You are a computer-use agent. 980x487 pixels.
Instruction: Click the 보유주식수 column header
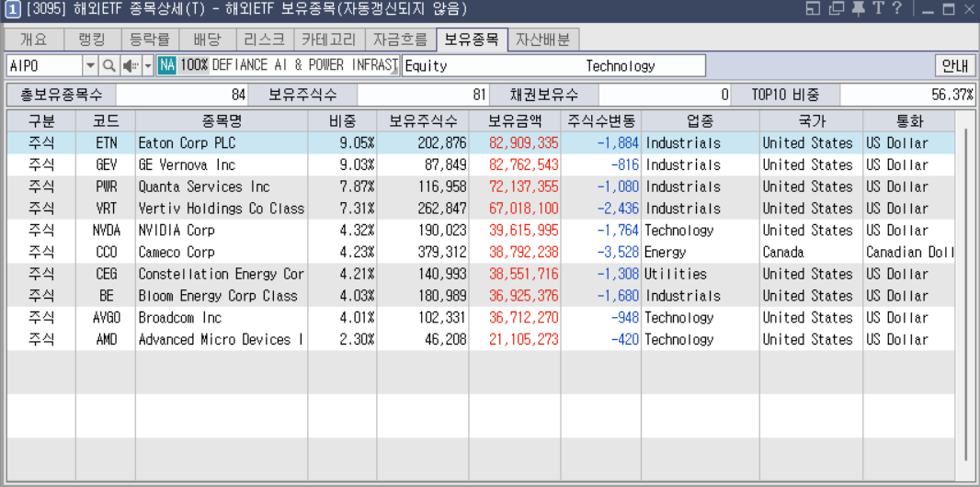tap(423, 120)
